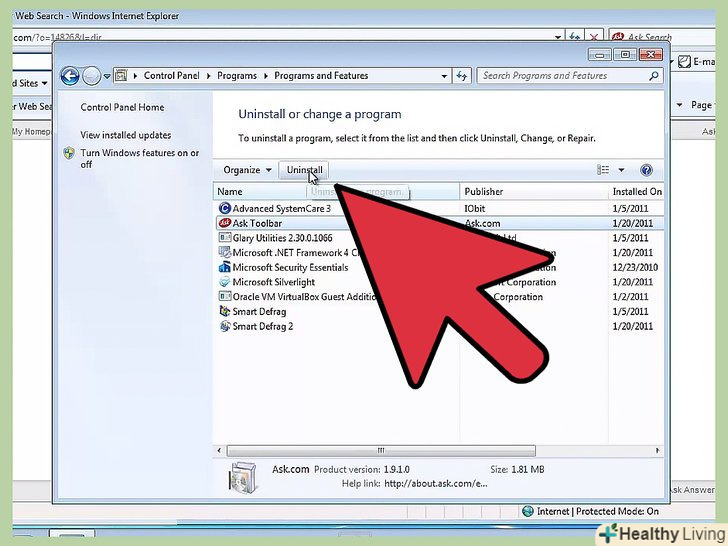Click the horizontal scrollbar thumb
Screen dimensions: 728x546
(x=381, y=450)
